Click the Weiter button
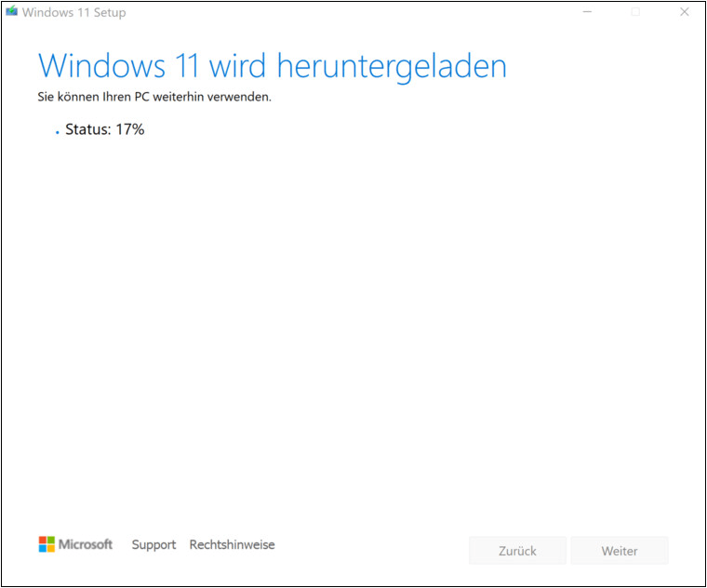This screenshot has height=588, width=707. pyautogui.click(x=620, y=551)
